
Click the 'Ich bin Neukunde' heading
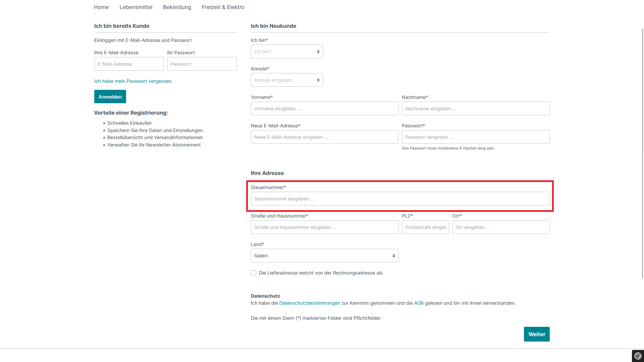click(273, 26)
